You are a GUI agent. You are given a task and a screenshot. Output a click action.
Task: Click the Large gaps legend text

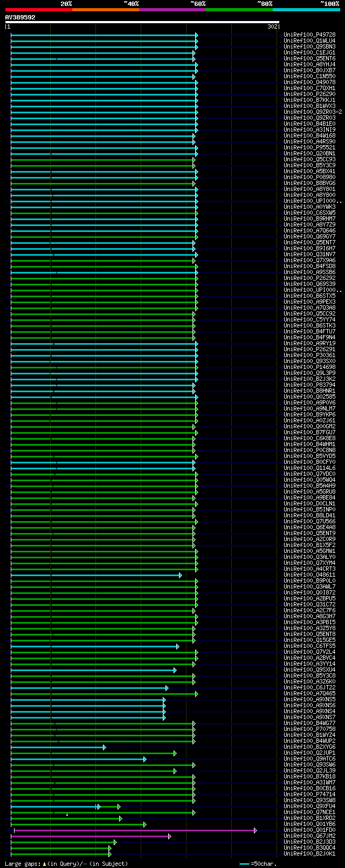66,864
